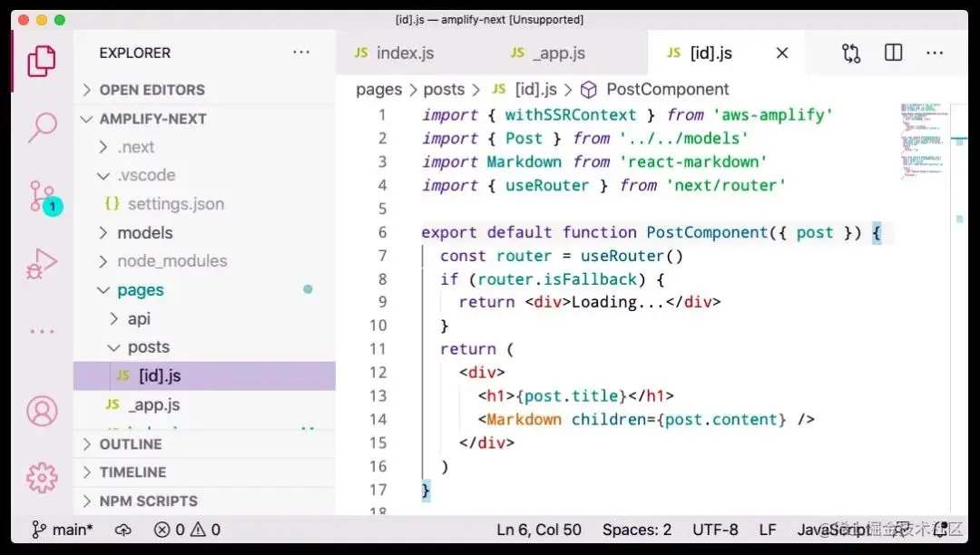Click line number 14 in gutter
980x555 pixels.
378,420
